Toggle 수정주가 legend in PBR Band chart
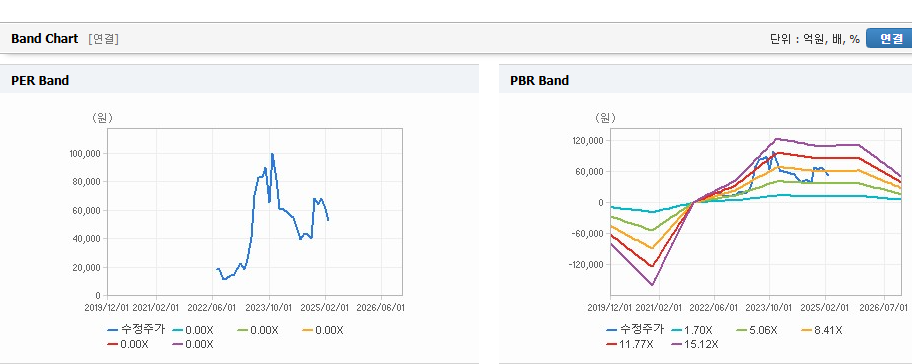The height and width of the screenshot is (364, 912). click(635, 330)
